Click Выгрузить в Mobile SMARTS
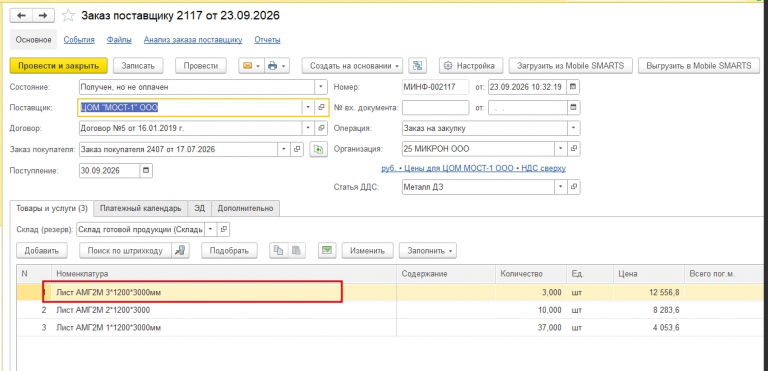This screenshot has height=371, width=768. point(699,66)
